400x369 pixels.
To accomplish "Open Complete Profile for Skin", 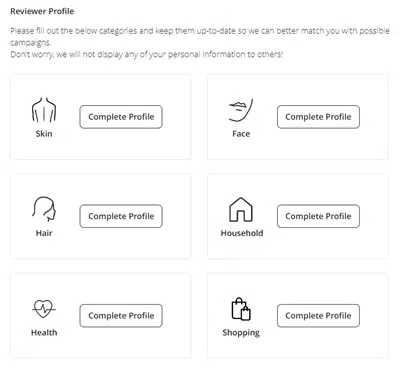I will pos(121,117).
